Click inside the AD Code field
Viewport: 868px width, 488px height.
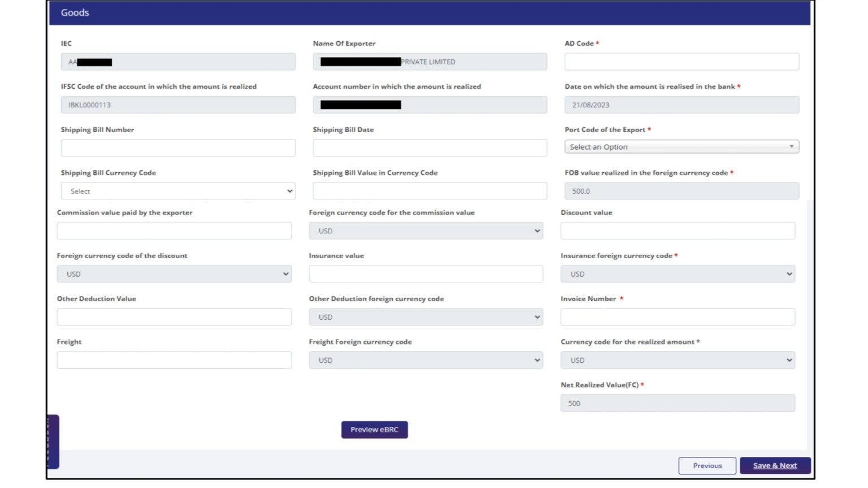[x=681, y=61]
